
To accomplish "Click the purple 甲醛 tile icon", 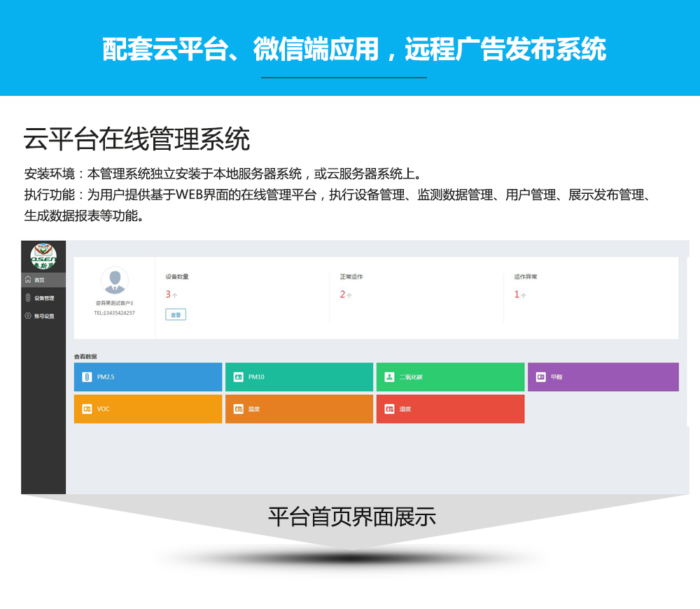I will coord(540,377).
